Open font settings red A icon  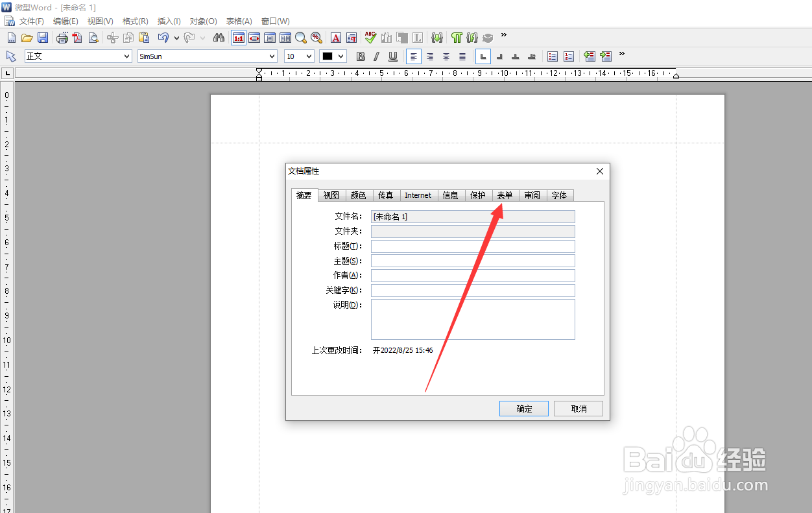(336, 38)
